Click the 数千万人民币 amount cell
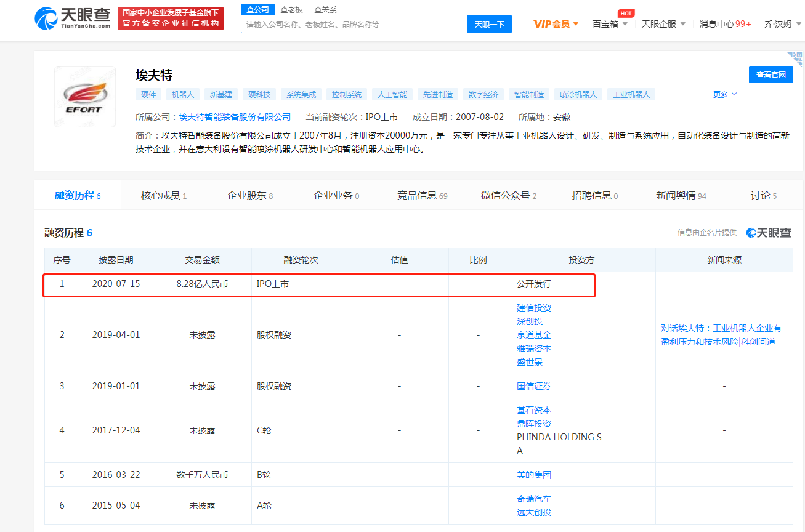805x532 pixels. click(202, 475)
